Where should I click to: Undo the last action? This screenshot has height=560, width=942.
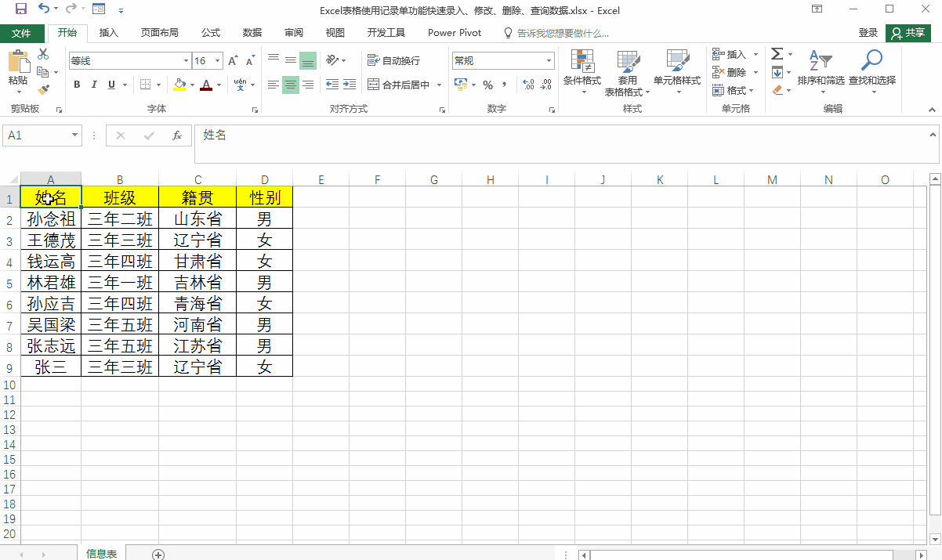[x=44, y=10]
